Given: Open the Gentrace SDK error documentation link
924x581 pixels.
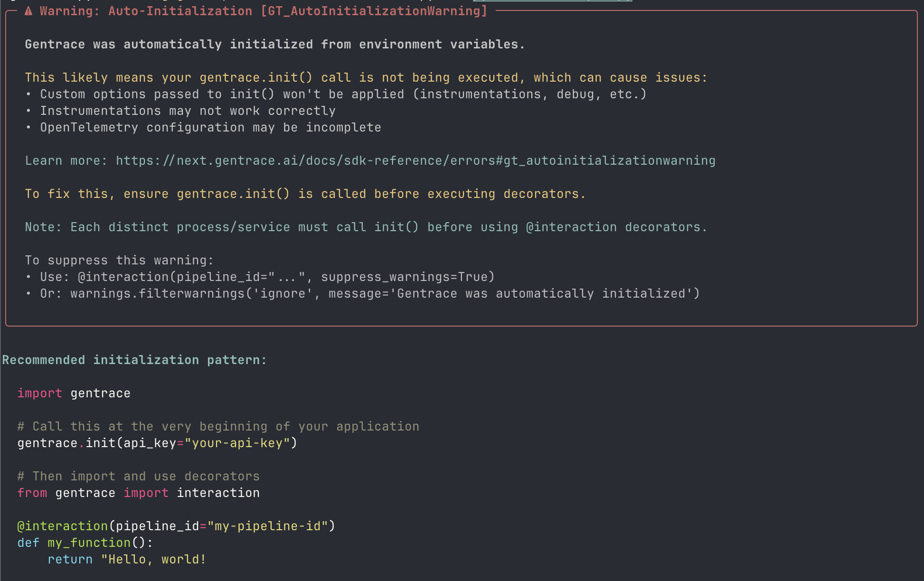Looking at the screenshot, I should click(415, 160).
